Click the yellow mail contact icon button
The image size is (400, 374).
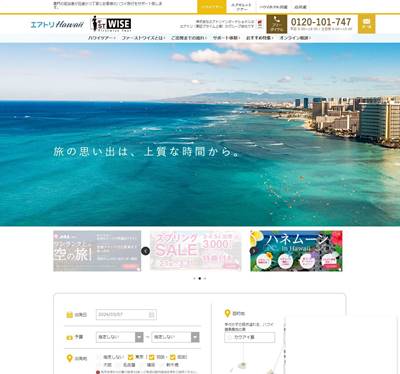point(367,24)
